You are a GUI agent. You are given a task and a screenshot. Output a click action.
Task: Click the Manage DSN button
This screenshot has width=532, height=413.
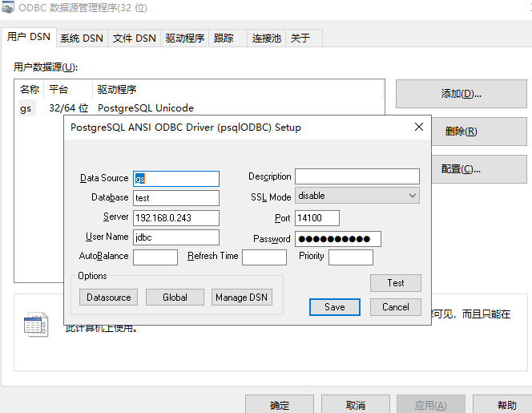click(243, 298)
